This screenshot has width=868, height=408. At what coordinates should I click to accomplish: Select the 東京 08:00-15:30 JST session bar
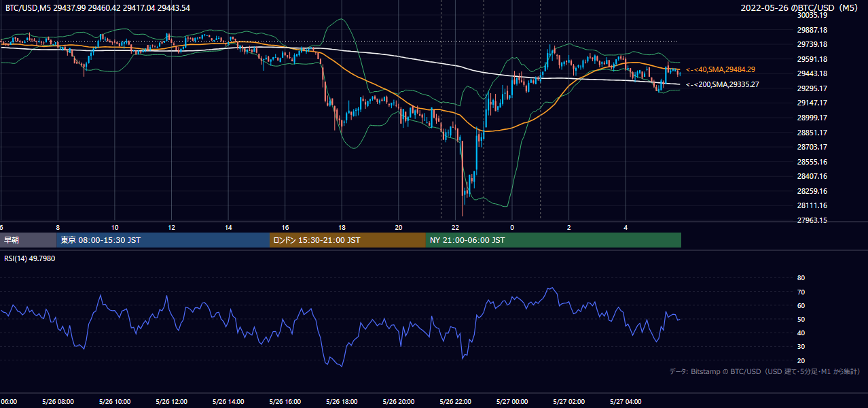(163, 240)
